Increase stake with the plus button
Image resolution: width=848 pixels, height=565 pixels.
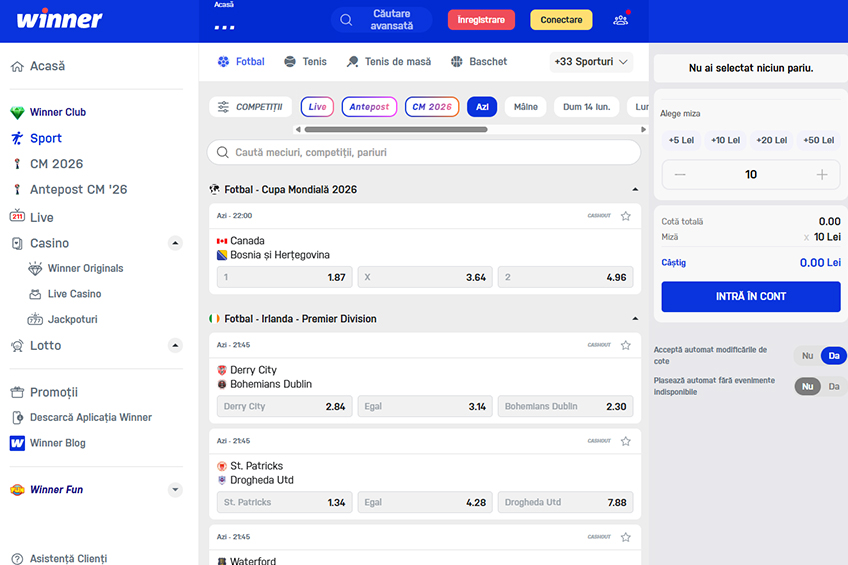pyautogui.click(x=822, y=175)
